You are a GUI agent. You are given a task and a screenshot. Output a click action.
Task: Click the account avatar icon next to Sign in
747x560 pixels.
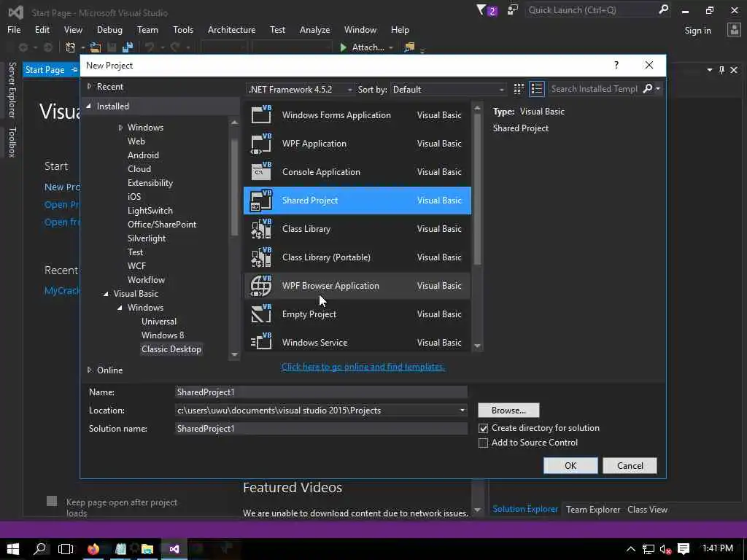pyautogui.click(x=734, y=30)
